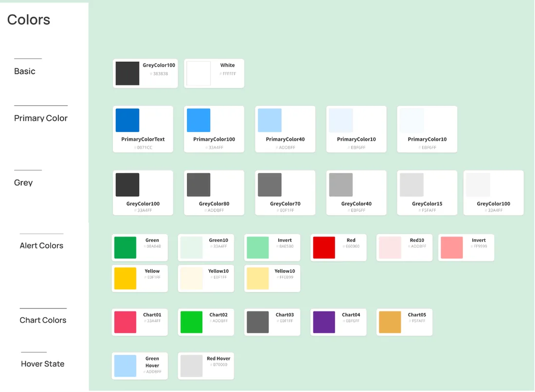Image resolution: width=535 pixels, height=392 pixels.
Task: Pick the Chart03 grey swatch
Action: coord(258,322)
